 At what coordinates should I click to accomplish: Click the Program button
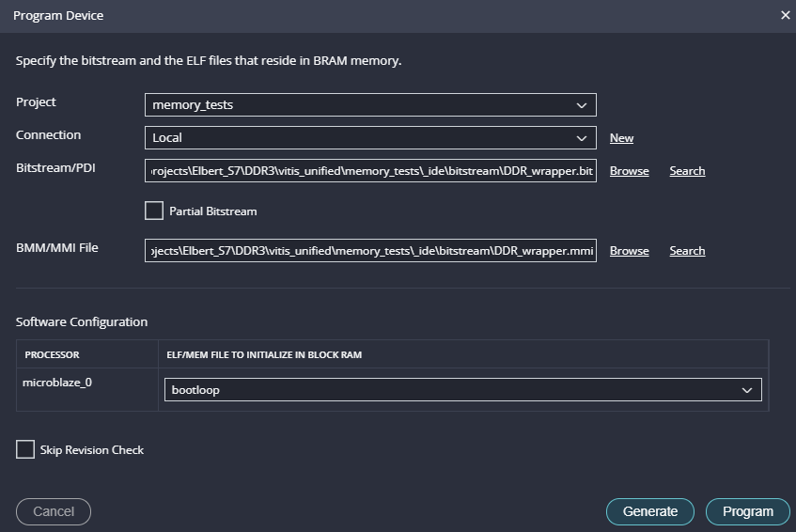pyautogui.click(x=747, y=511)
